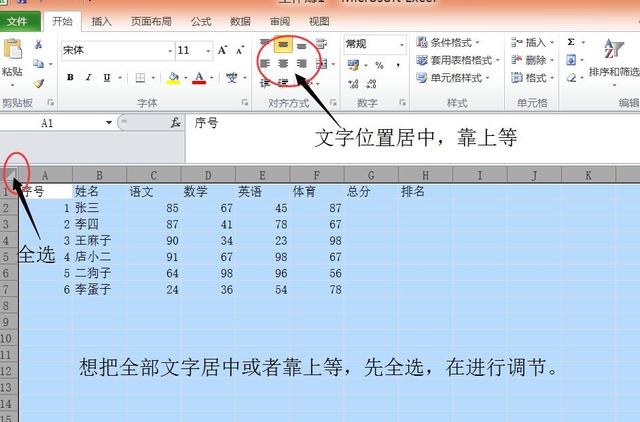Click the Cut scissors icon
The image size is (640, 422).
[x=38, y=44]
